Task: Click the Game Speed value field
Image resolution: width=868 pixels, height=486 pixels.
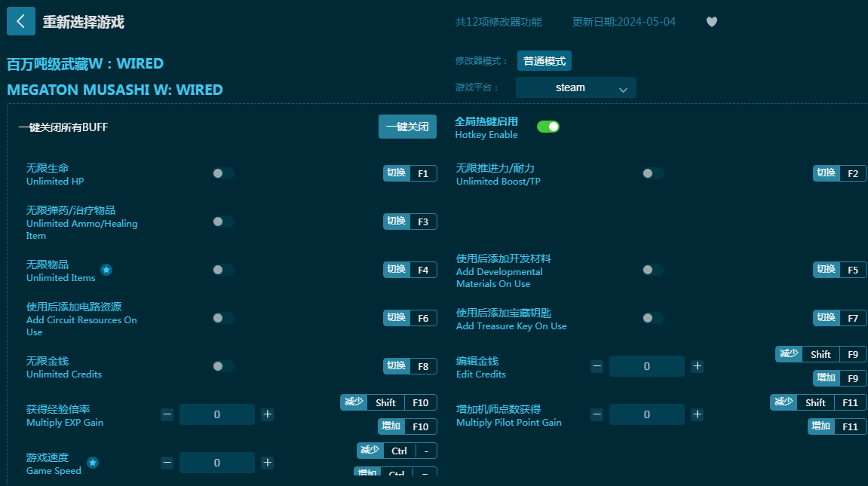Action: [x=217, y=462]
